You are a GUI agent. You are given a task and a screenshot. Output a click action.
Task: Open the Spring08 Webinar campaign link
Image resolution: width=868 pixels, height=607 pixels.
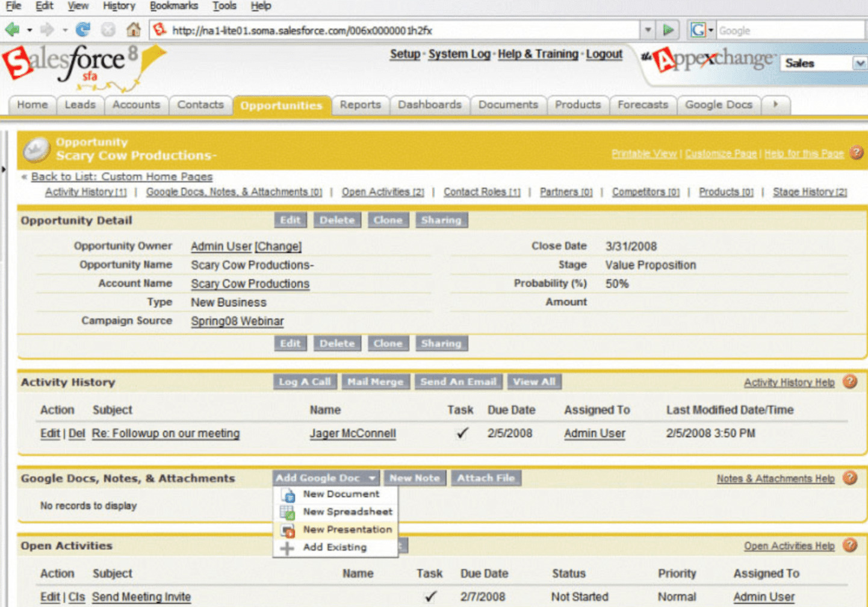237,321
